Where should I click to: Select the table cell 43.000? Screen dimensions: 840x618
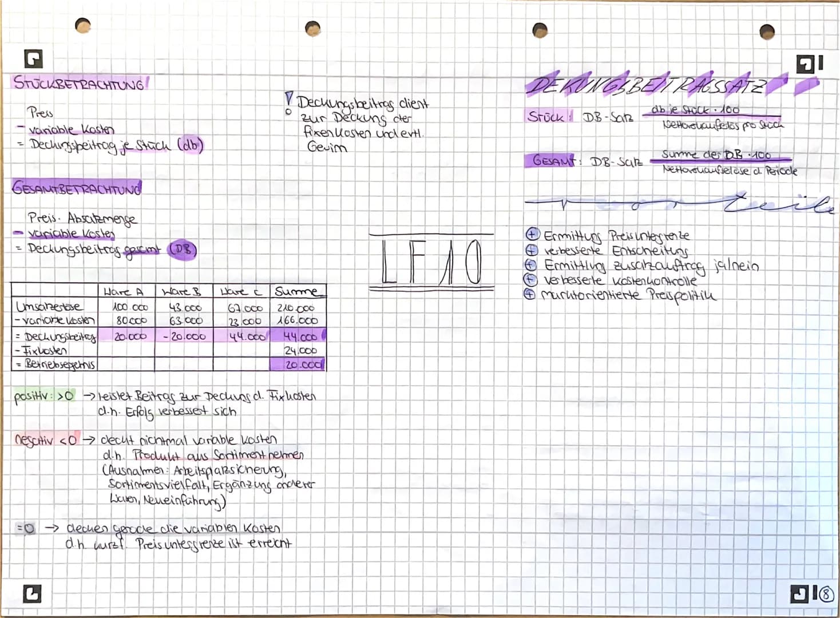coord(185,307)
